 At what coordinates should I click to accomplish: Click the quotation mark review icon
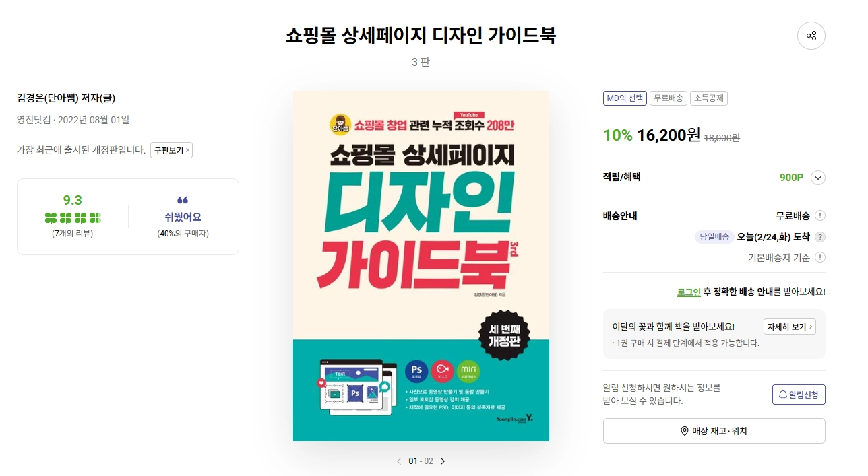(x=183, y=201)
